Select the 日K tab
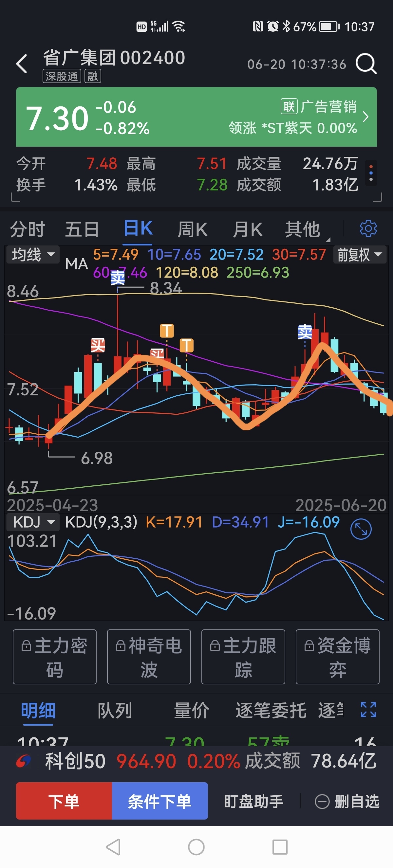The image size is (393, 868). tap(138, 229)
